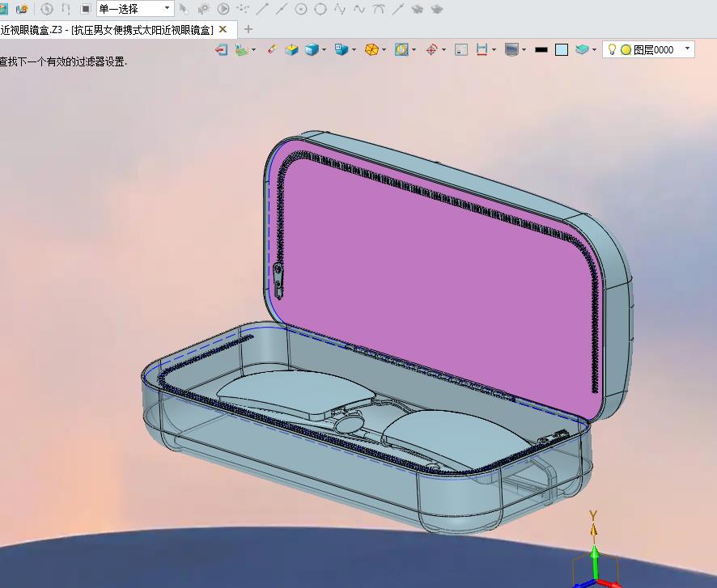Select the diagonal line with dot snap icon
Screen dimensions: 717x588
[398, 9]
